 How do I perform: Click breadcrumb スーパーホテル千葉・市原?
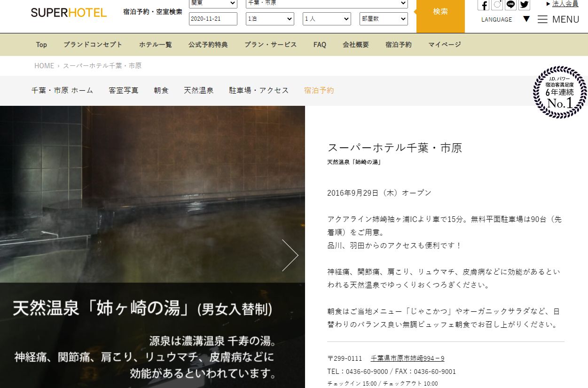(102, 66)
